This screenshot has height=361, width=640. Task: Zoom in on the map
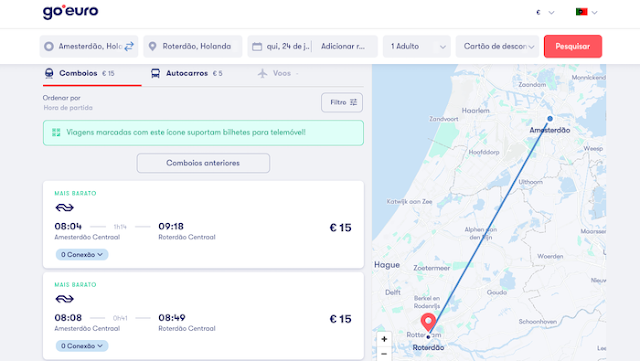point(384,339)
